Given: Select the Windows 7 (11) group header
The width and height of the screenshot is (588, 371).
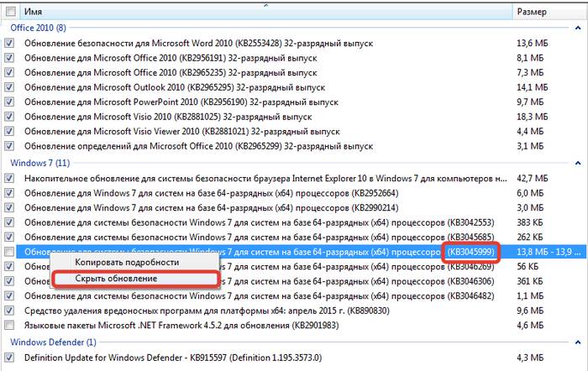Looking at the screenshot, I should click(40, 163).
